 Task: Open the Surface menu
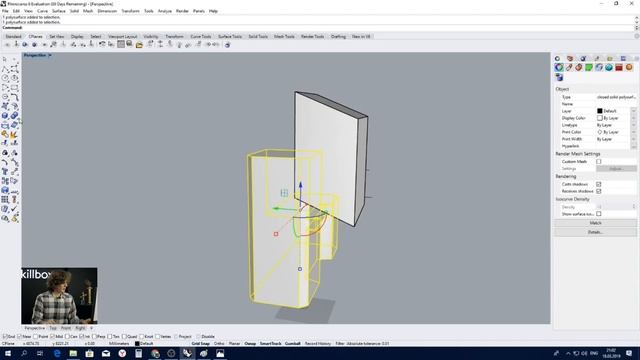(58, 11)
